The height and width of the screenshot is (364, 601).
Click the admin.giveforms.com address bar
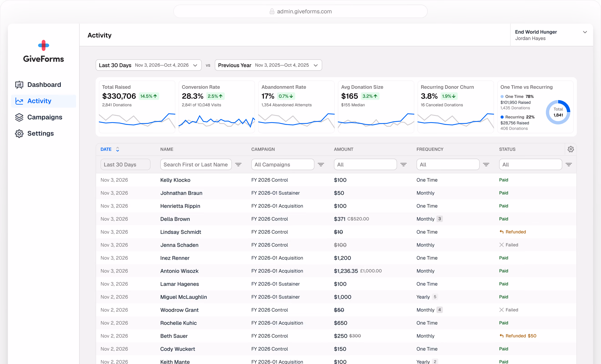pos(300,11)
